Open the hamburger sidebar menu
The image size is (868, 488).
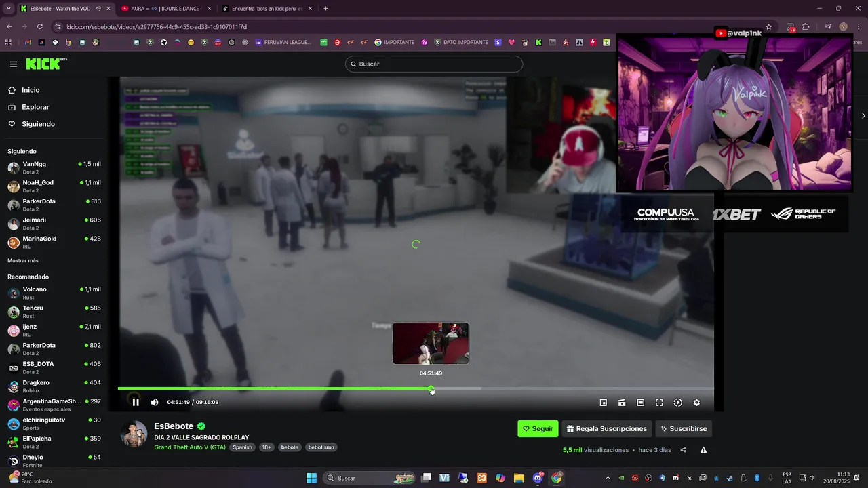pos(14,64)
